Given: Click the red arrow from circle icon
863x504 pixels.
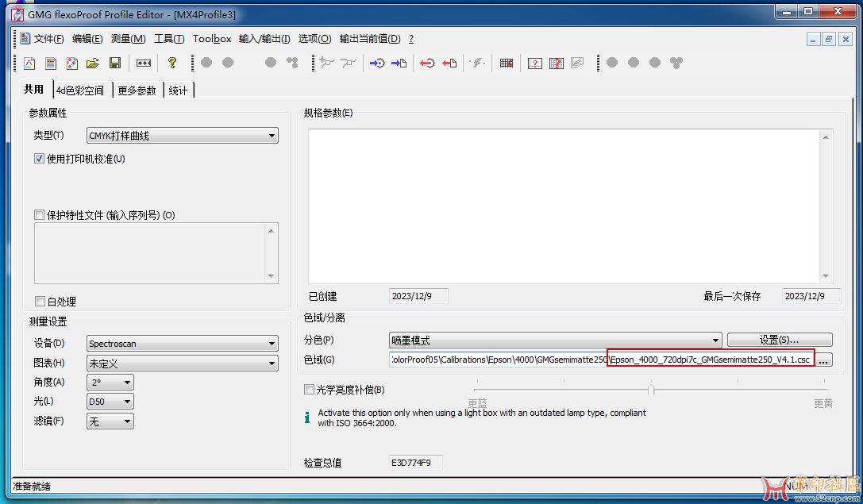Looking at the screenshot, I should tap(428, 63).
